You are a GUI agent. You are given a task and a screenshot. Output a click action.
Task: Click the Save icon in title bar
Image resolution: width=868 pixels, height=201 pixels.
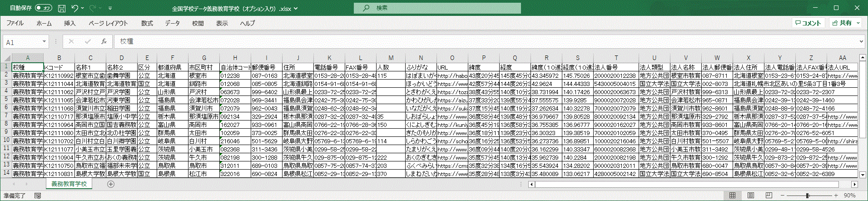(62, 8)
